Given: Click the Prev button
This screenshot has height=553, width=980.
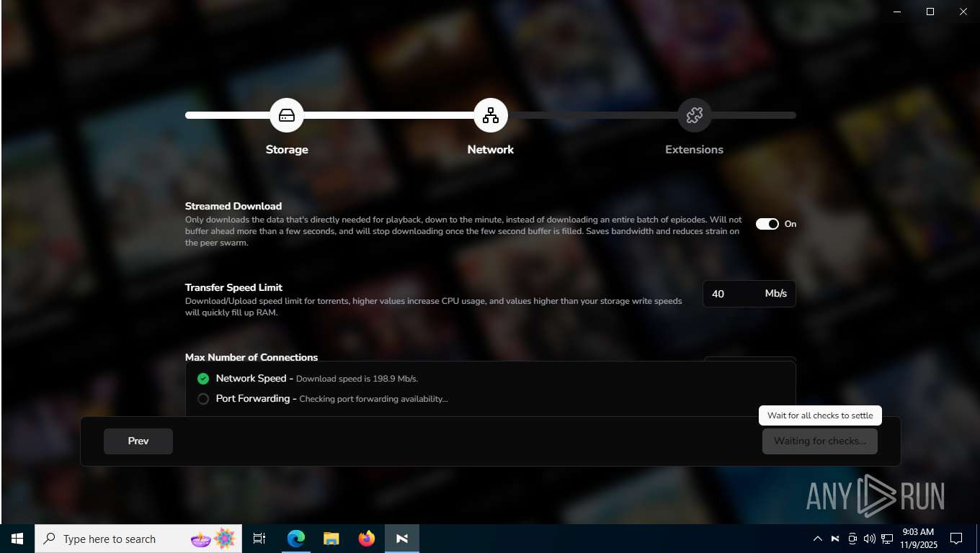Looking at the screenshot, I should [138, 441].
